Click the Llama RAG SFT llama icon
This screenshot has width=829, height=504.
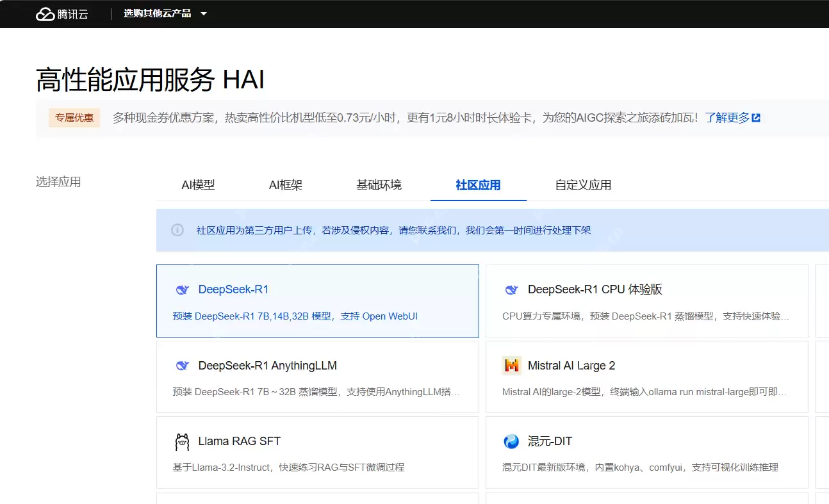click(x=182, y=441)
